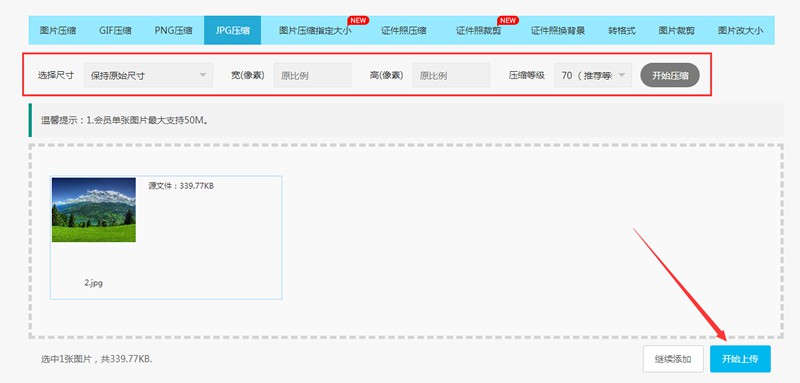Switch to the PNG压缩 tab

click(173, 31)
